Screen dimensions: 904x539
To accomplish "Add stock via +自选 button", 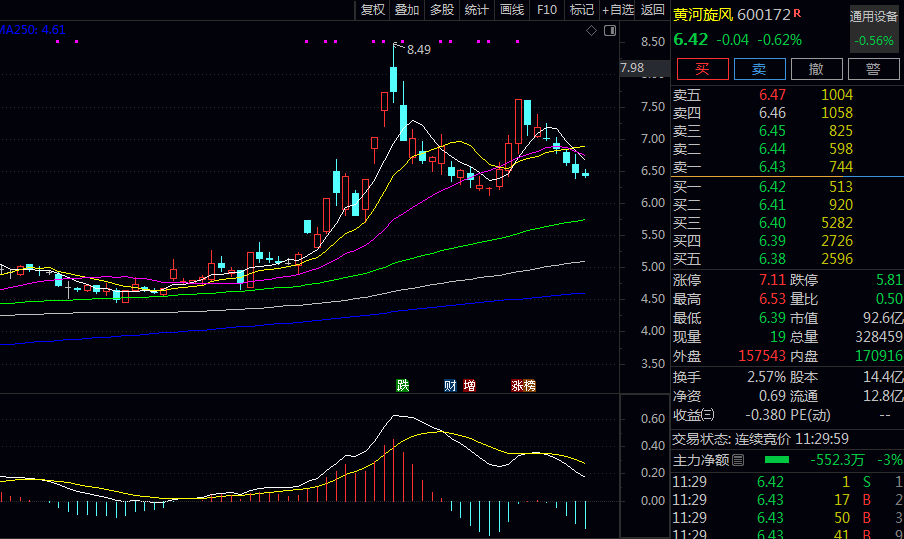I will point(617,10).
